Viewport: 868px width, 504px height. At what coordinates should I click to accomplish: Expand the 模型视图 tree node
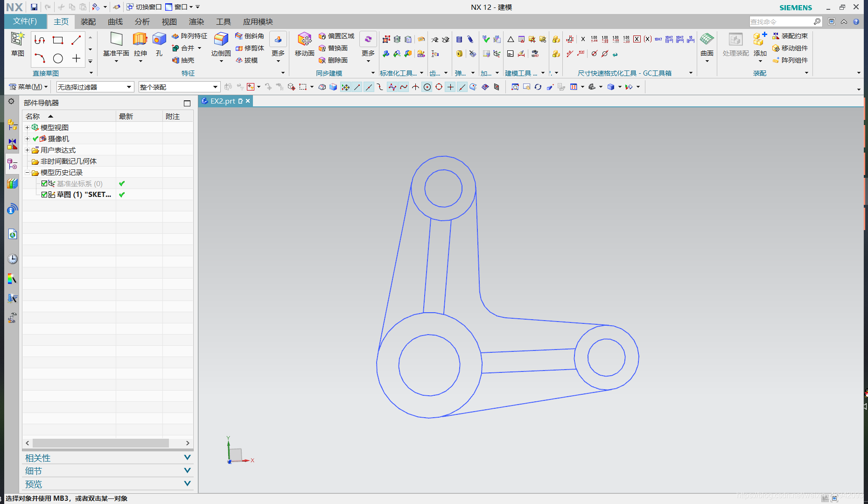(x=27, y=127)
